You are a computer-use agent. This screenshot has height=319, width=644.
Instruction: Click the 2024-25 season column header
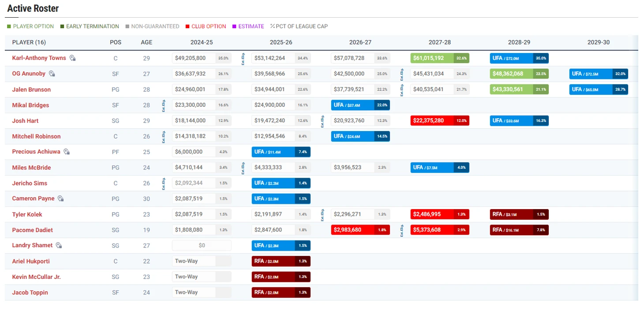pyautogui.click(x=202, y=42)
